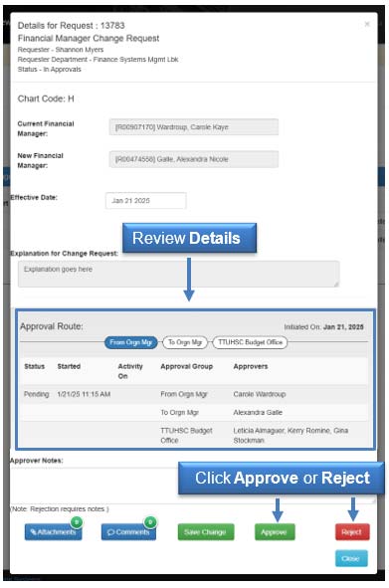The width and height of the screenshot is (389, 588).
Task: Select the From Orgn Mgr route step
Action: (130, 342)
